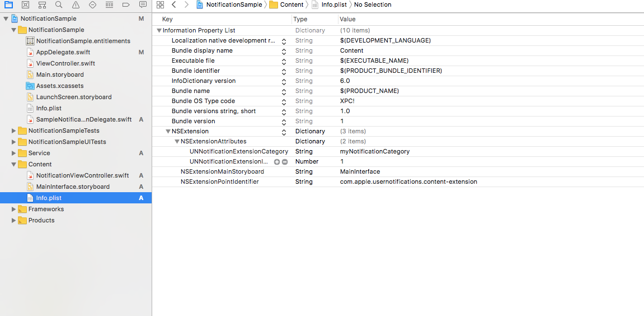The image size is (644, 316).
Task: Select the NSExtensionMainStoryboard key
Action: (222, 171)
